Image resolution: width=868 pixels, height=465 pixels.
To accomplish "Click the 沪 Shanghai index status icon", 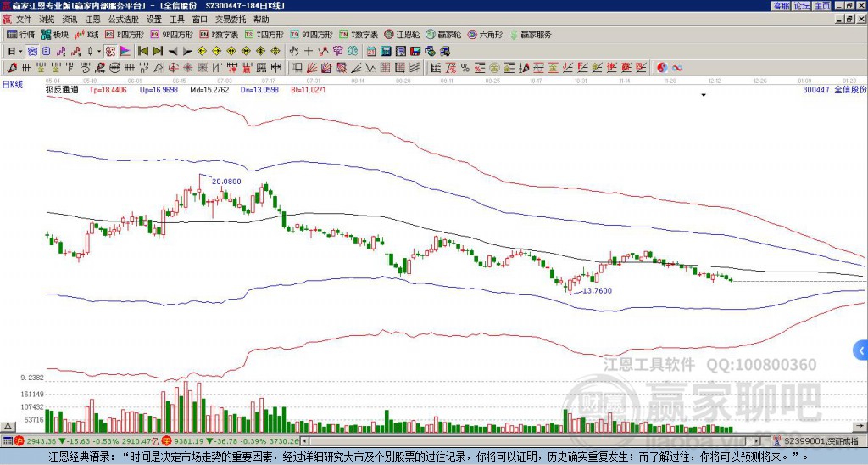I will pos(20,441).
